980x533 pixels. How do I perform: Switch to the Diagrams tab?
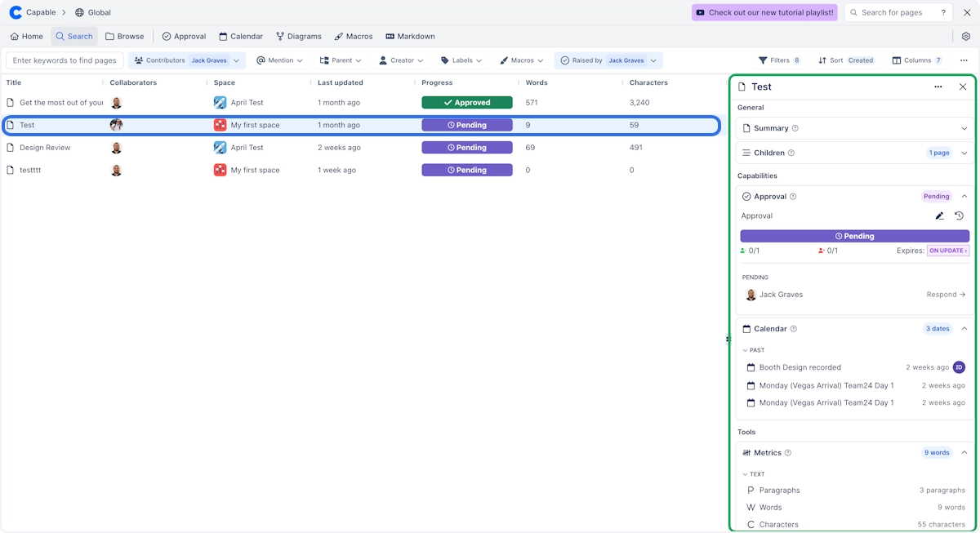[298, 37]
